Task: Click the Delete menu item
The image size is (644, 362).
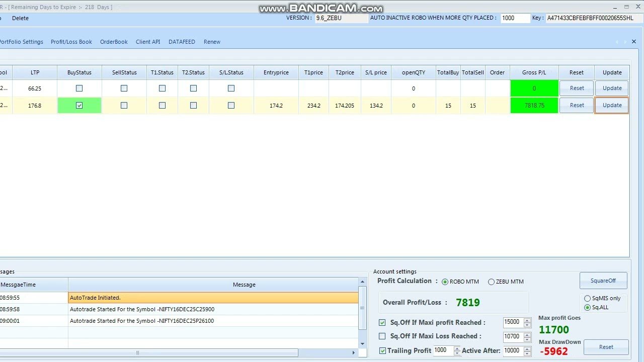Action: pos(20,18)
